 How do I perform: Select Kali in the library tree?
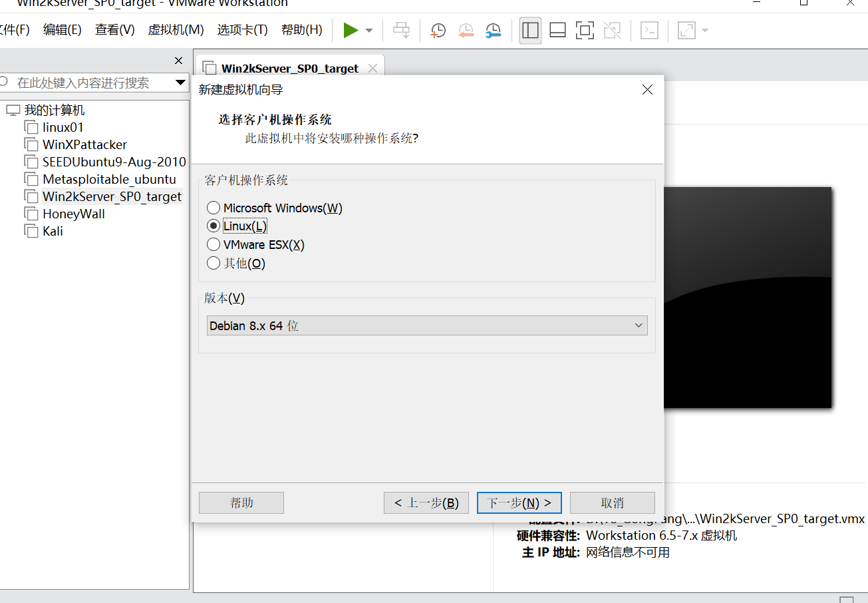point(53,231)
